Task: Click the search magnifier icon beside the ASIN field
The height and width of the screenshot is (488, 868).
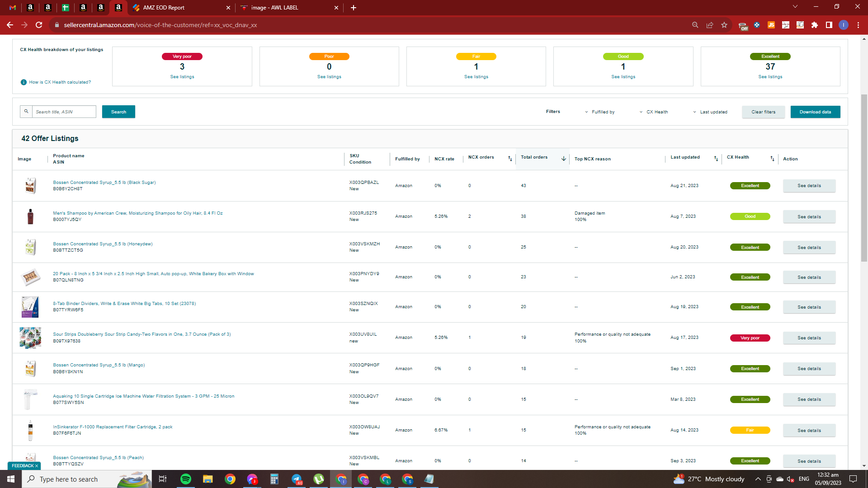Action: [26, 112]
